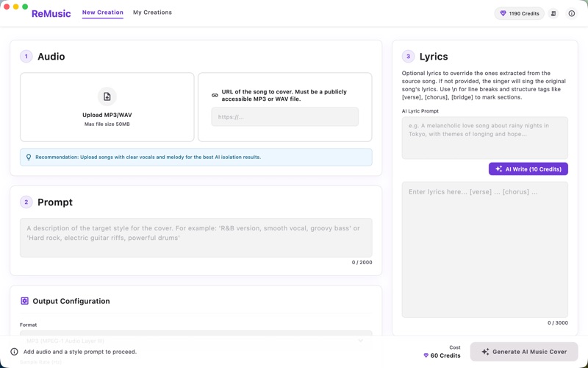The image size is (588, 368).
Task: Open the My Creations tab
Action: point(152,13)
